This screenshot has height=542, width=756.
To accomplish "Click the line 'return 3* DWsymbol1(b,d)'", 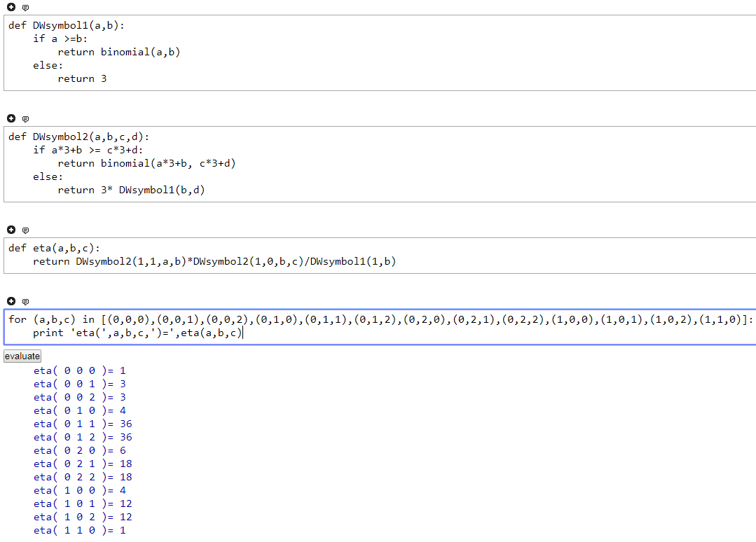I will click(x=131, y=190).
